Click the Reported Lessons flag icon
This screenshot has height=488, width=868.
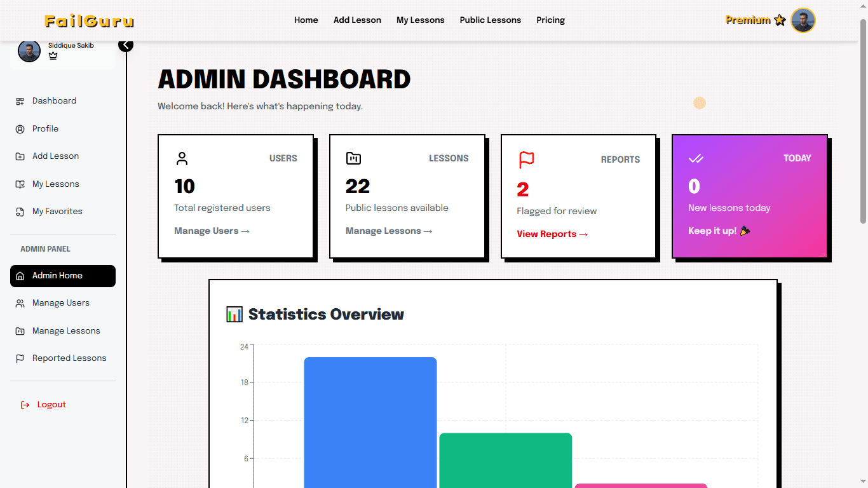point(20,358)
